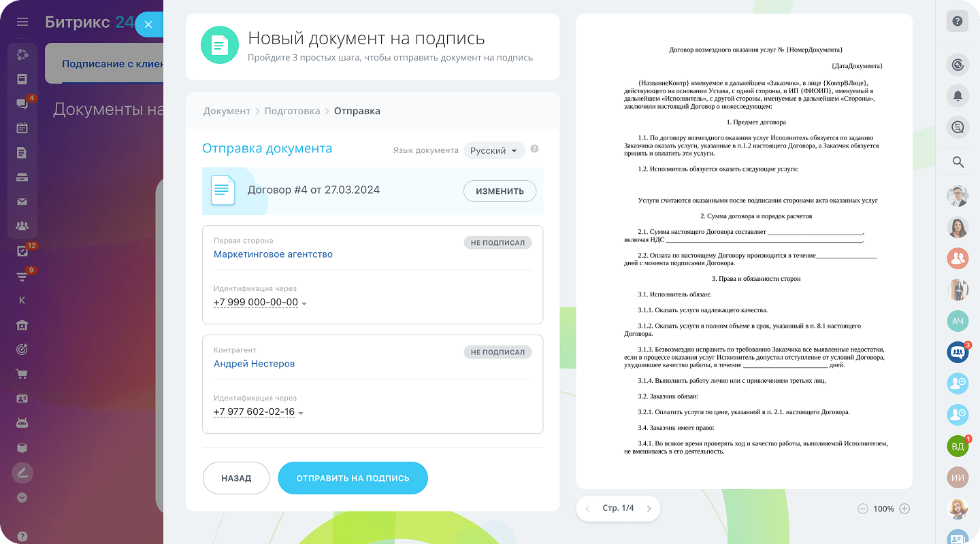
Task: Open the hamburger menu icon
Action: tap(22, 22)
